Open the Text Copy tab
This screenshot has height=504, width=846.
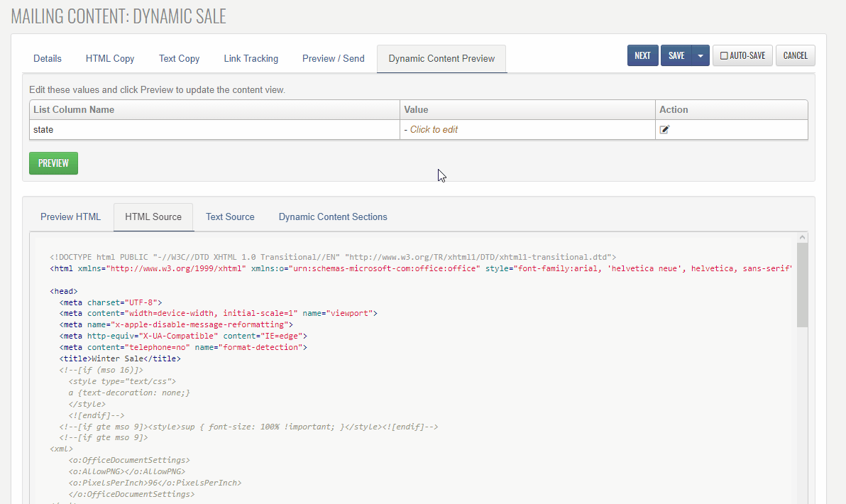(x=179, y=59)
